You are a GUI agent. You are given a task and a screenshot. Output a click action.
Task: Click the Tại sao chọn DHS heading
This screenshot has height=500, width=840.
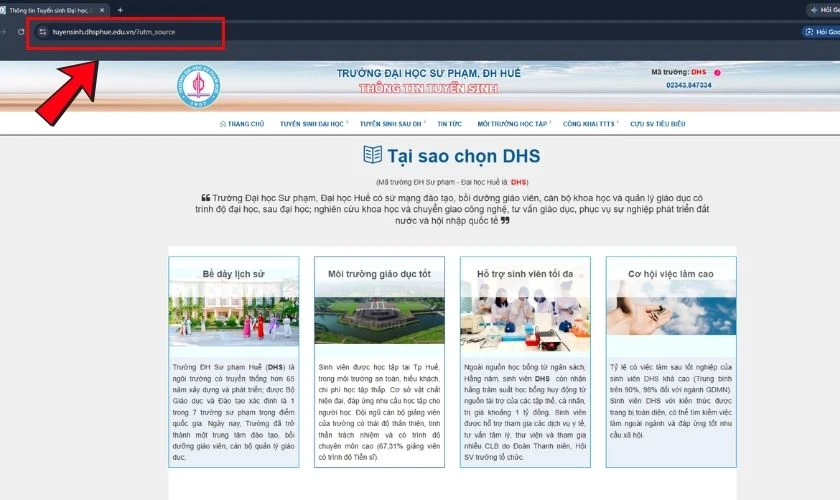pyautogui.click(x=463, y=156)
